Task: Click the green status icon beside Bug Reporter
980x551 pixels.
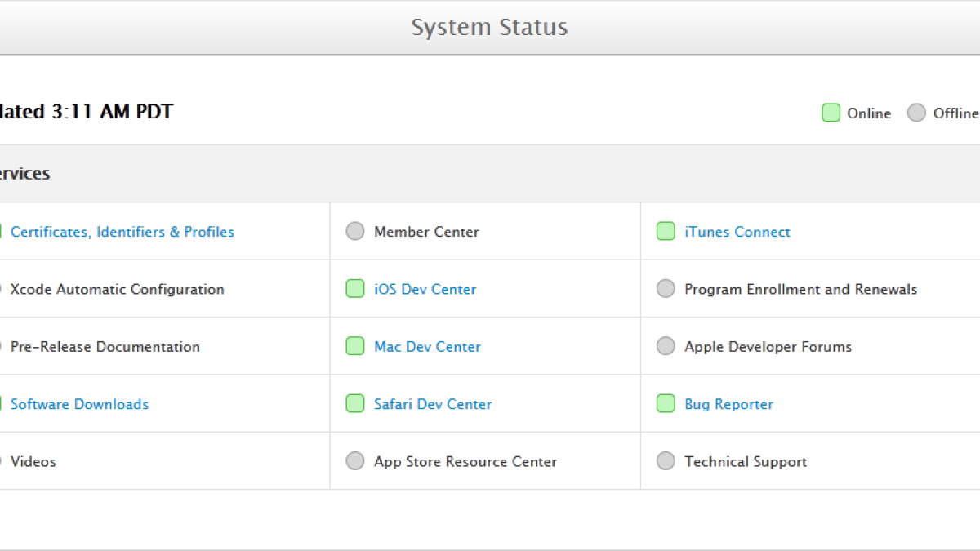Action: point(666,403)
